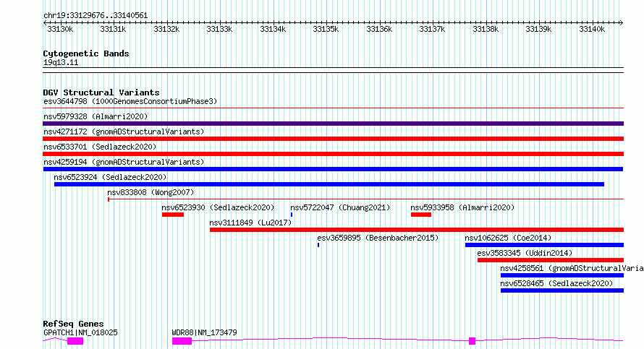Click the 33134k ruler tick label
Viewport: 644px width, 349px height.
click(x=273, y=29)
